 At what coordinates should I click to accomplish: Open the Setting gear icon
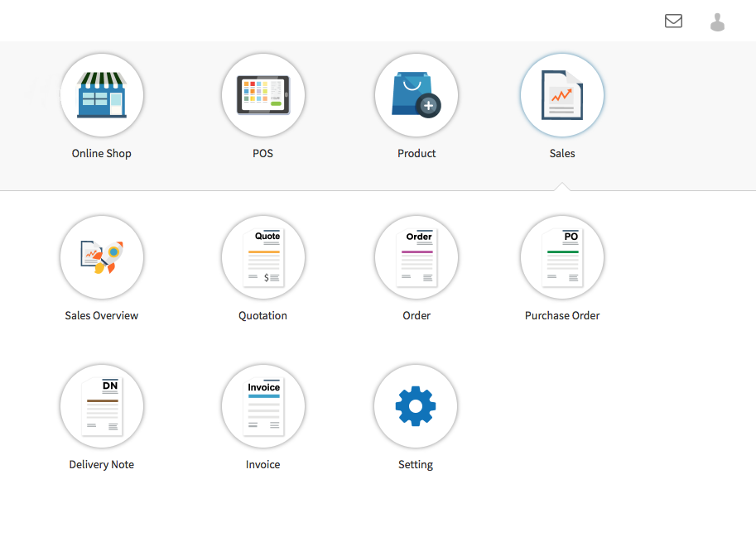(416, 406)
